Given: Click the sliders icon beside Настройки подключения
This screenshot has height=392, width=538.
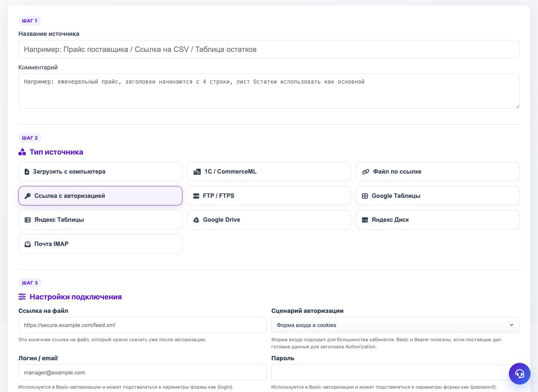Looking at the screenshot, I should [x=22, y=297].
